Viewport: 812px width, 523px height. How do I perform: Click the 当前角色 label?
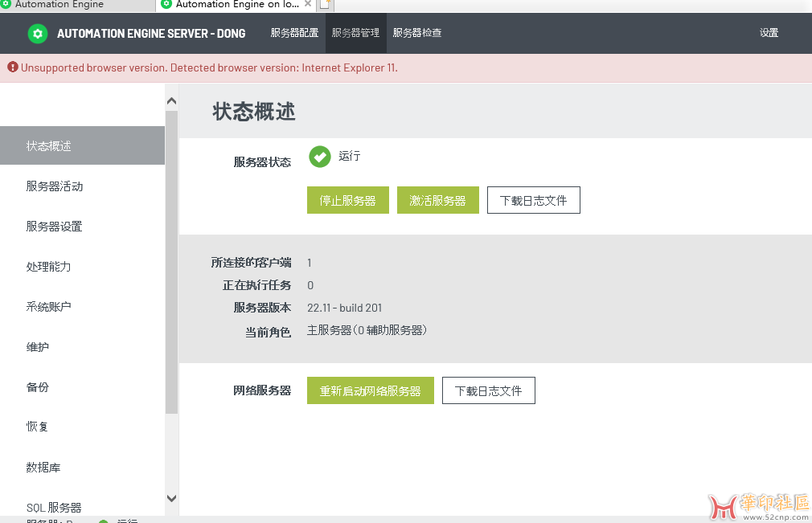point(268,332)
